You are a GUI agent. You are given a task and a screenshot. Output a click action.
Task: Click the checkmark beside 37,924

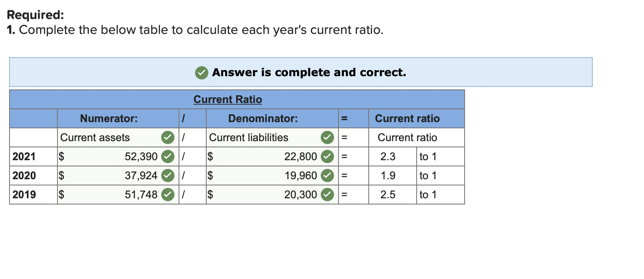click(167, 176)
